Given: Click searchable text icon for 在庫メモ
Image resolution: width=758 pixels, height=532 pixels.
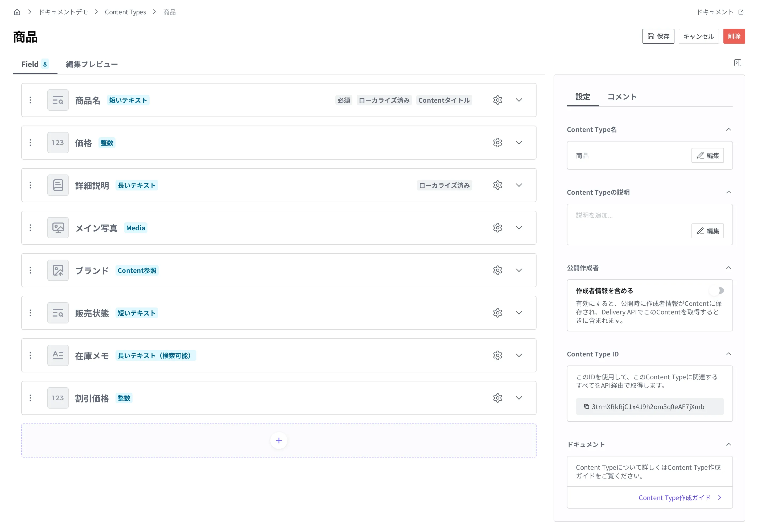Looking at the screenshot, I should click(58, 355).
